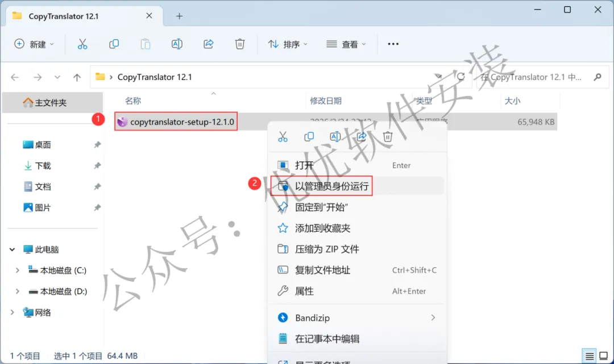Screen dimensions: 614x364
Task: Click the Delete icon in the context menu
Action: (x=388, y=136)
